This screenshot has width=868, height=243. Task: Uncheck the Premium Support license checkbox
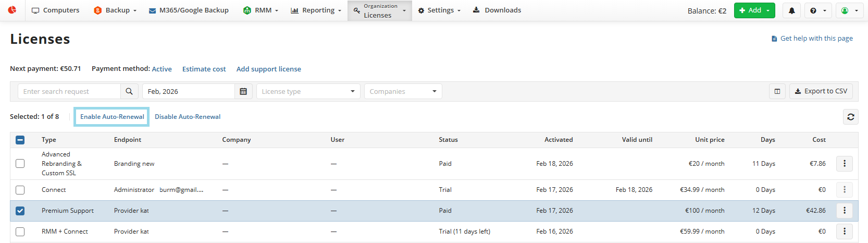20,211
